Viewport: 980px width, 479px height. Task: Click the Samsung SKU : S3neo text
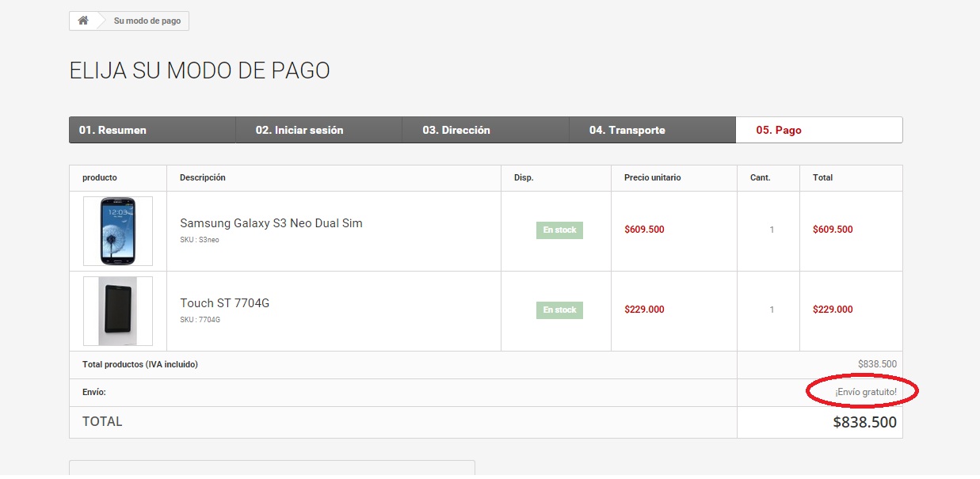tap(200, 240)
